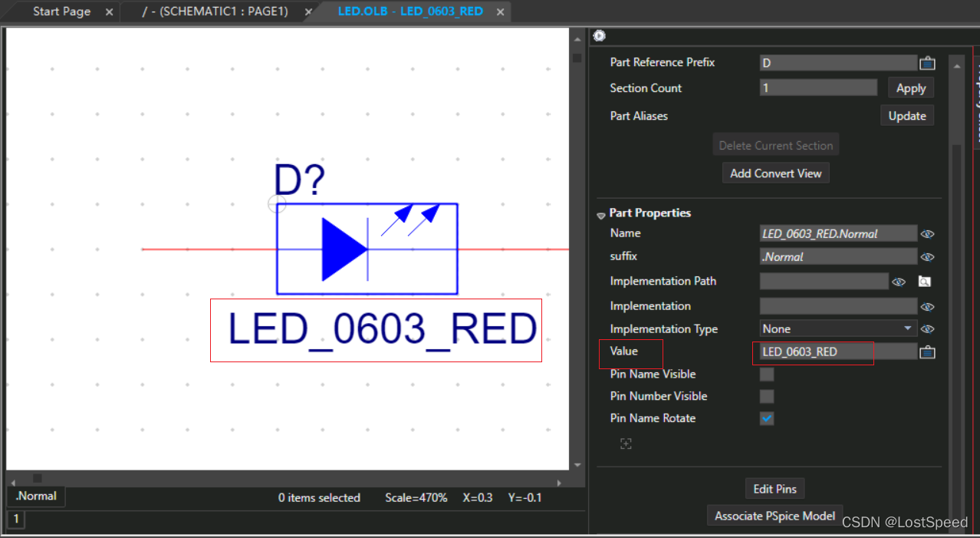Click browse icon next to Implementation Path
980x538 pixels.
pyautogui.click(x=925, y=282)
